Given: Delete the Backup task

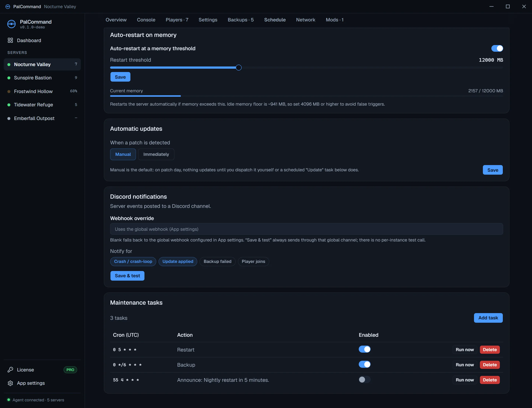Looking at the screenshot, I should [490, 365].
